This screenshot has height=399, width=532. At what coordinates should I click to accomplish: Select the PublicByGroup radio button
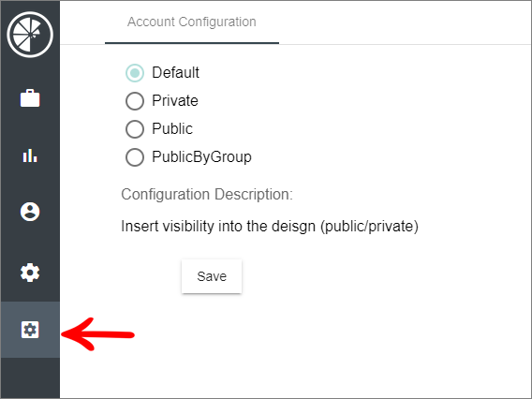(x=135, y=157)
